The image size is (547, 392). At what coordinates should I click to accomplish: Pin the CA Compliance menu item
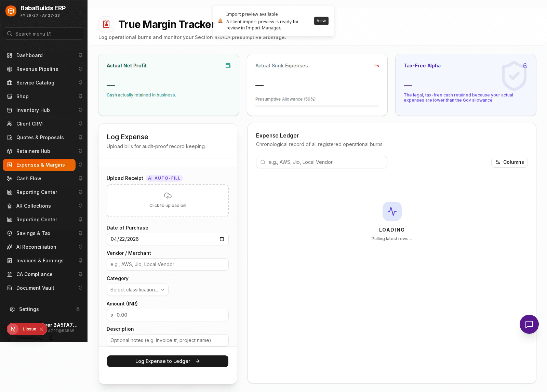click(81, 274)
